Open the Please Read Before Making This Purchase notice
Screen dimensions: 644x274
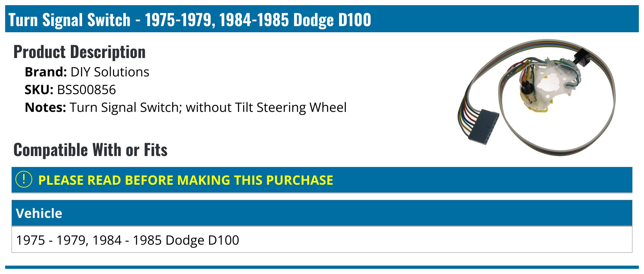pos(185,180)
